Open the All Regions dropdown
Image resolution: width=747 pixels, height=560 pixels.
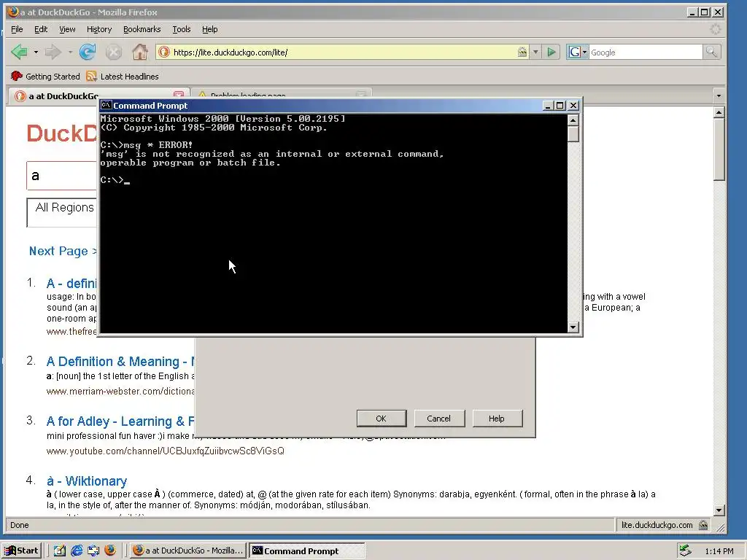point(62,212)
